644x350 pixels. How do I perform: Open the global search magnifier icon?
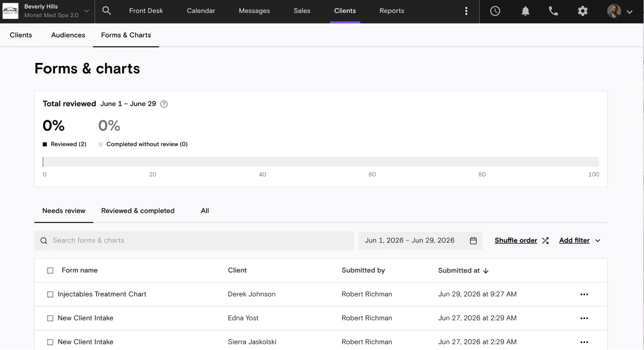click(107, 11)
